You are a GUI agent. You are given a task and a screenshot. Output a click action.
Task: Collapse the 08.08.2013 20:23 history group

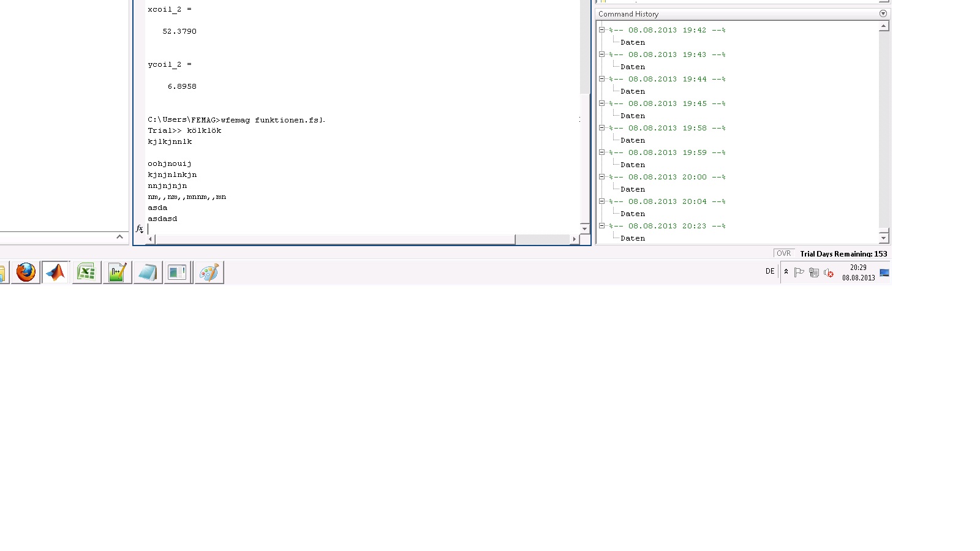tap(601, 225)
